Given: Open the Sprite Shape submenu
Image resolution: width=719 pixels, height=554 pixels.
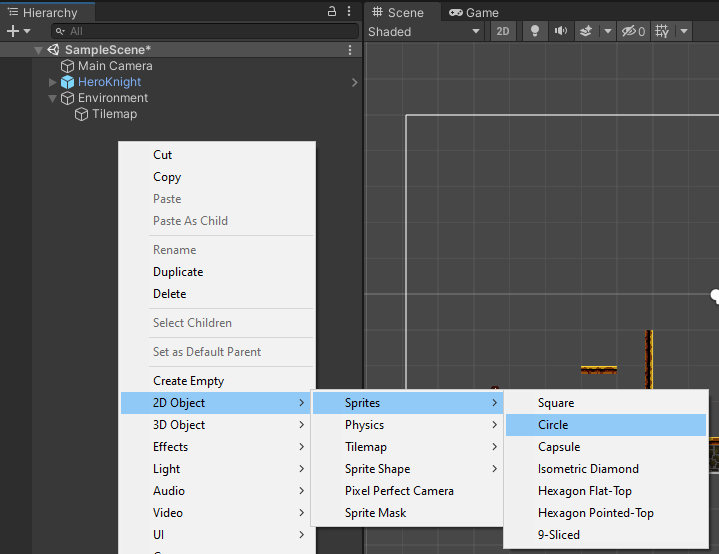Looking at the screenshot, I should tap(408, 469).
